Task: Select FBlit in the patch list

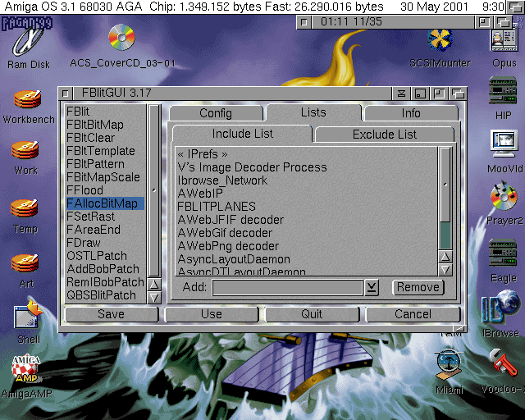Action: 105,112
